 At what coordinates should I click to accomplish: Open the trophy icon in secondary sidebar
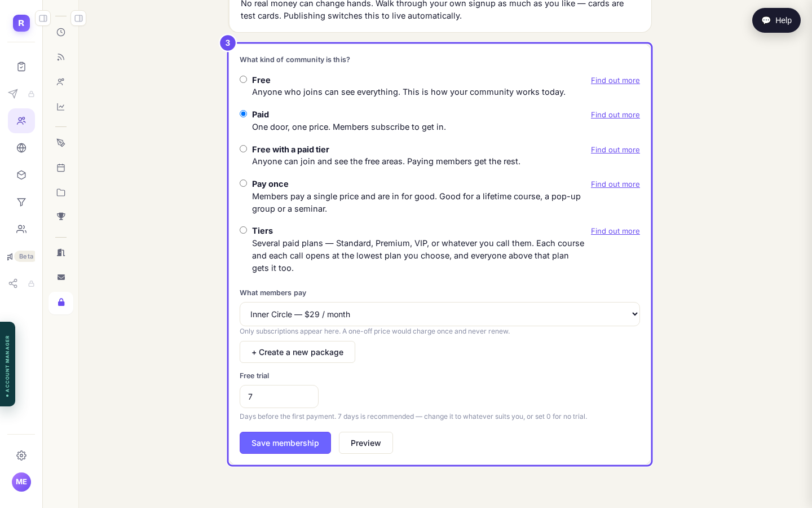coord(61,217)
